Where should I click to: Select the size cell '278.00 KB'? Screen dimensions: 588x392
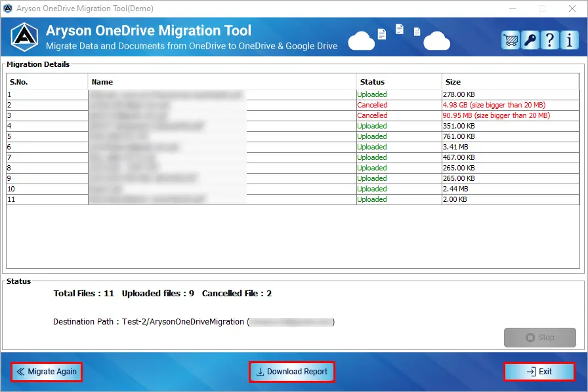pos(511,94)
